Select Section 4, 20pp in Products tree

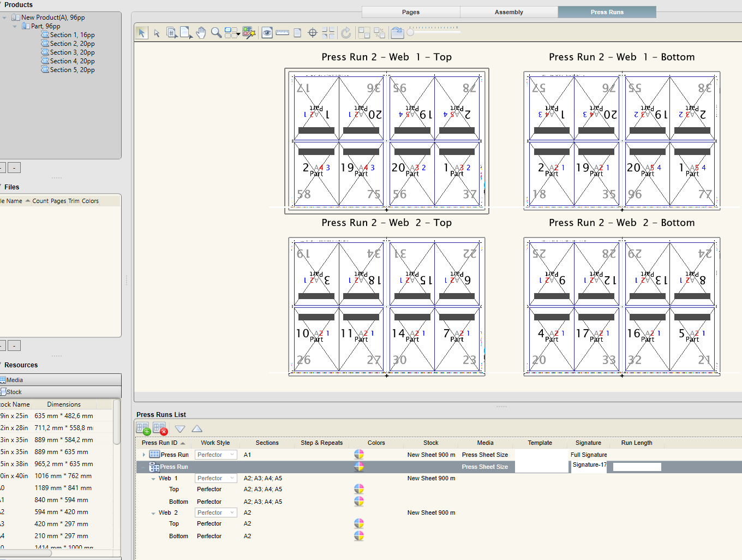click(x=68, y=61)
